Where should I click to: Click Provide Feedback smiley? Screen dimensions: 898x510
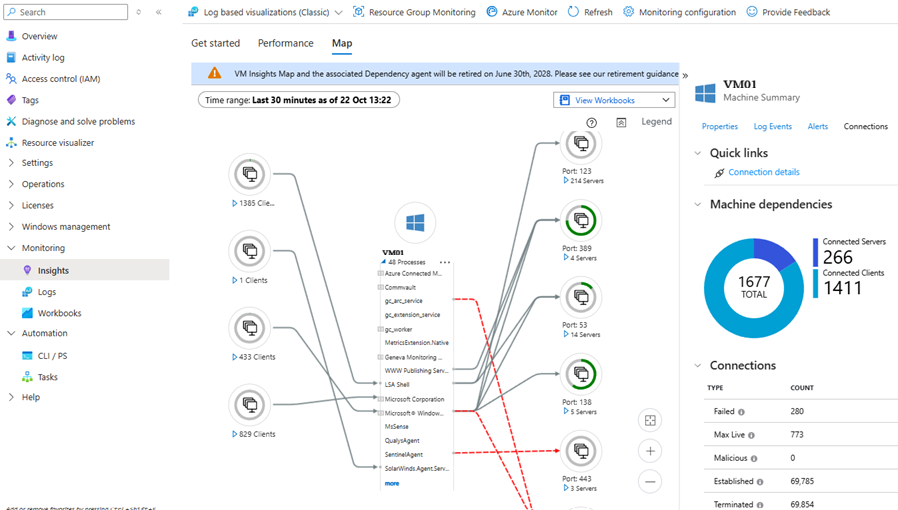coord(752,11)
